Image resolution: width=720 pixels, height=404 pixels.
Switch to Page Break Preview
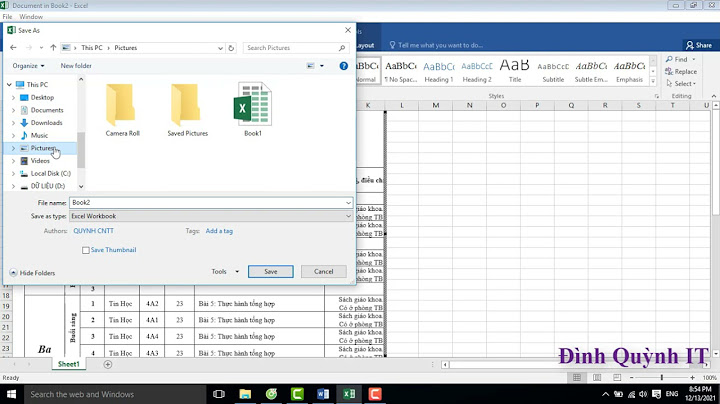tap(617, 377)
